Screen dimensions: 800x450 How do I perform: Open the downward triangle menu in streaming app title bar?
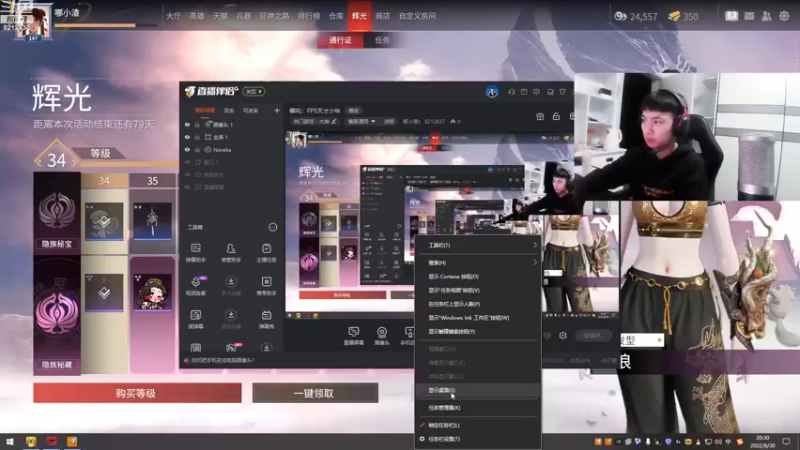click(562, 92)
